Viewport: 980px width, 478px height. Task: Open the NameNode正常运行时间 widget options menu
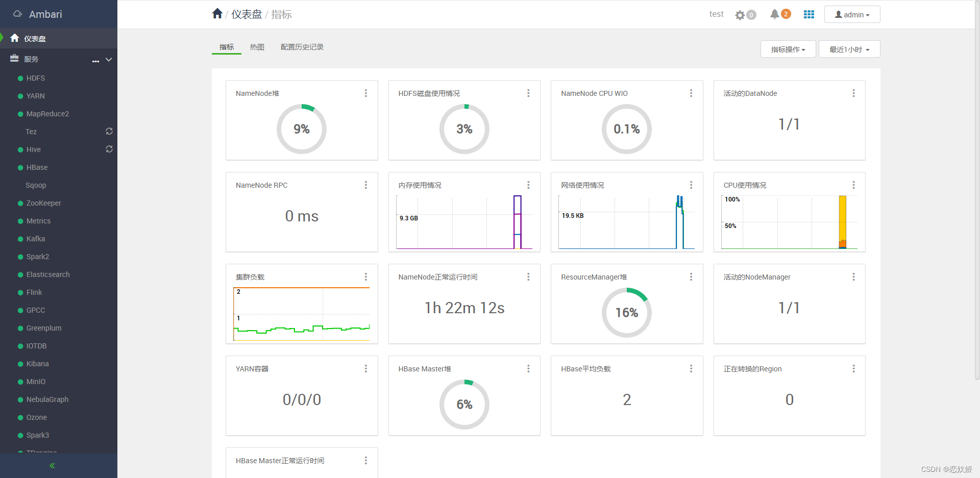click(528, 277)
